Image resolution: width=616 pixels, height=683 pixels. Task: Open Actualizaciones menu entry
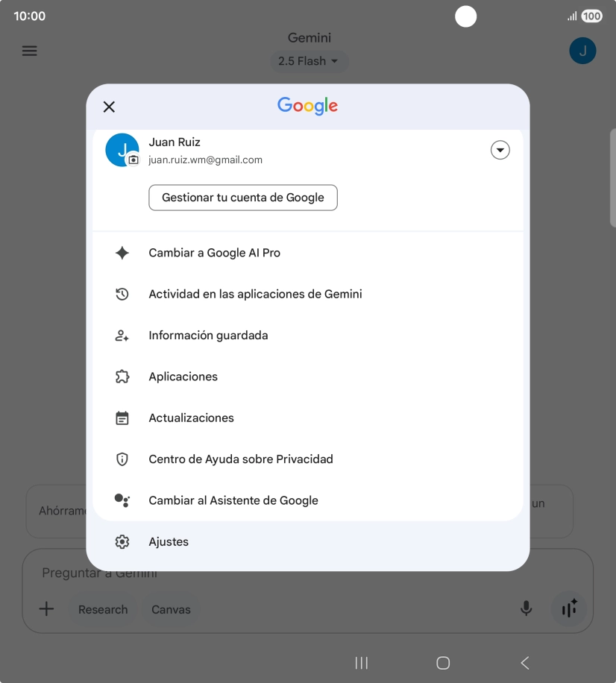pyautogui.click(x=308, y=418)
